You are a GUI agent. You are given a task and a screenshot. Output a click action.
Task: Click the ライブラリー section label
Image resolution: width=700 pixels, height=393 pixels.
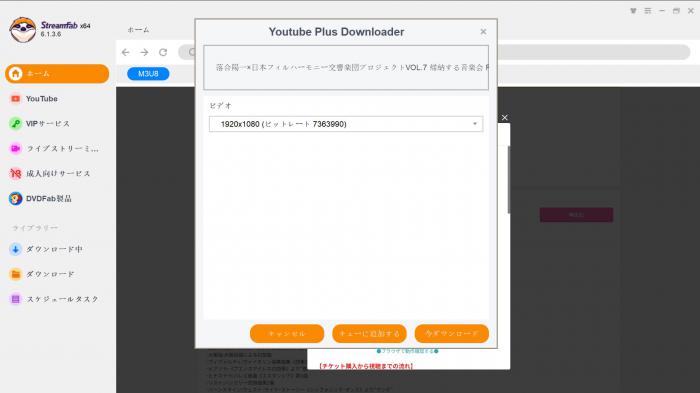pyautogui.click(x=35, y=228)
